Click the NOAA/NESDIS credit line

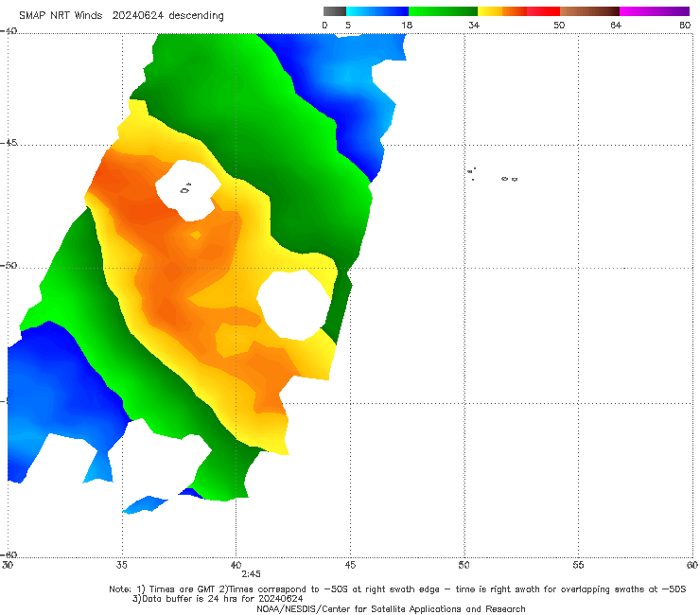(x=391, y=608)
